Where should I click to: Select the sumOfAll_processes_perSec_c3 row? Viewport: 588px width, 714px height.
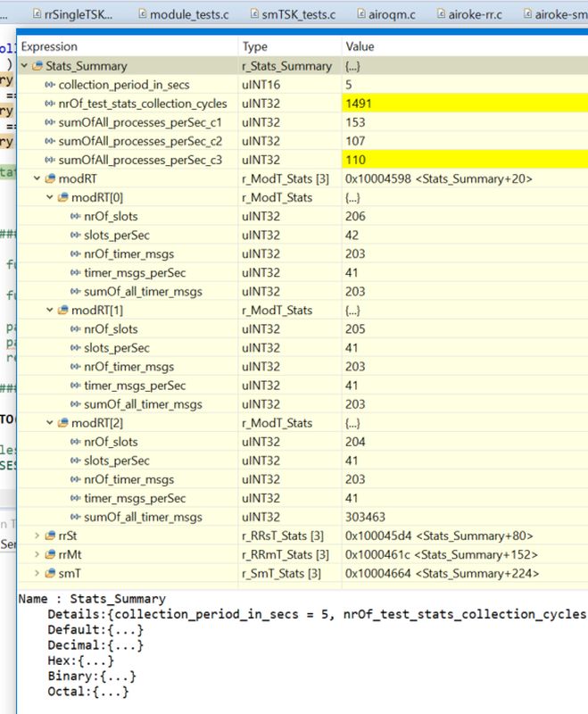[139, 160]
